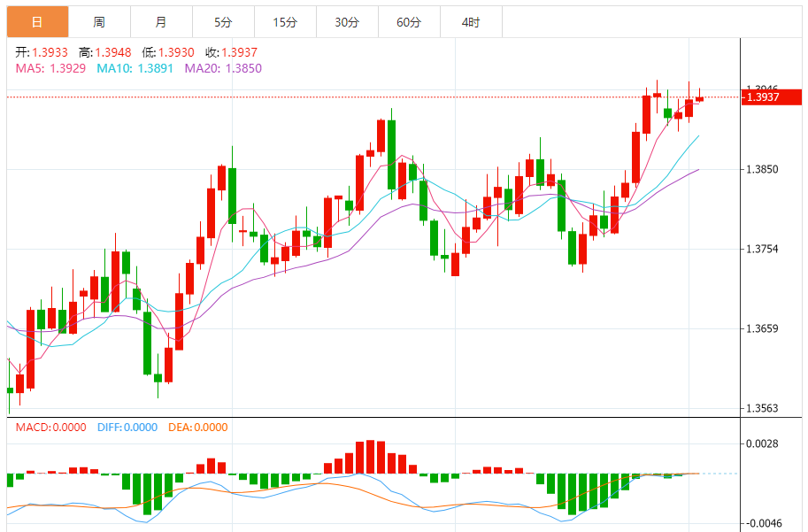Click the DIFF value label

(127, 427)
